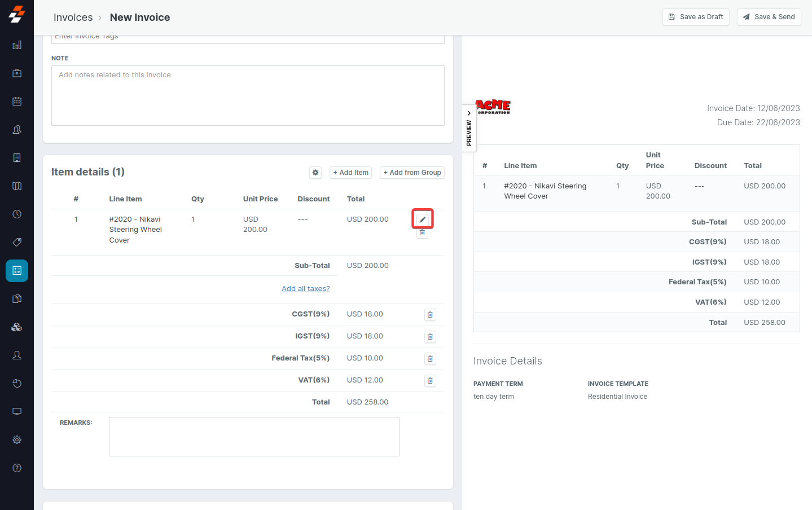
Task: Open the dashboard bar chart sidebar icon
Action: pos(17,45)
